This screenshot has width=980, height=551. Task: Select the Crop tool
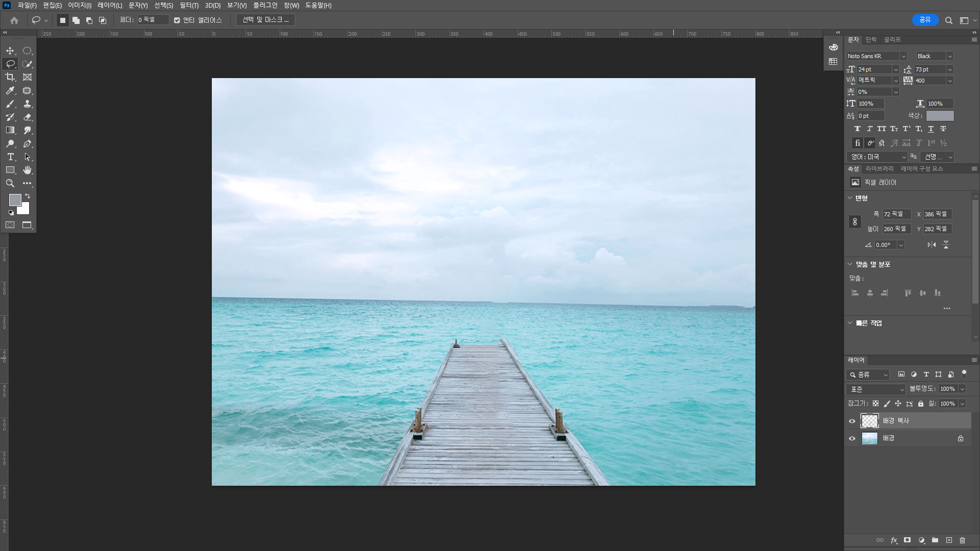[x=10, y=77]
